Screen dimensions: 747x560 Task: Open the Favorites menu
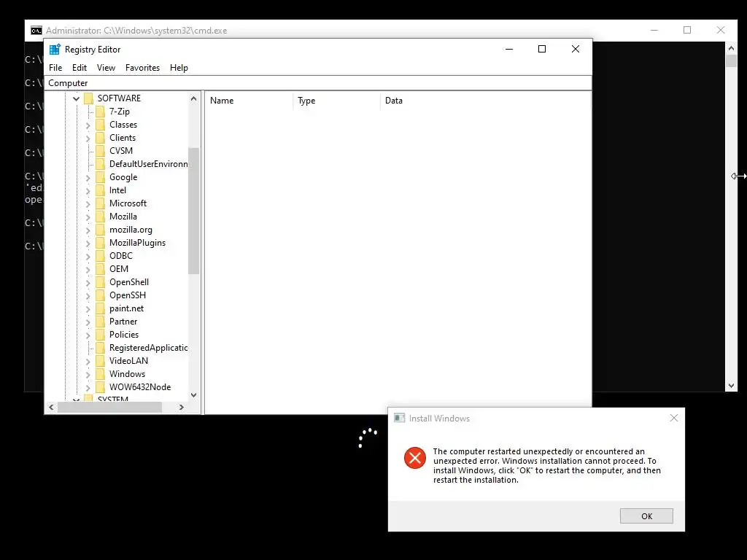[142, 68]
